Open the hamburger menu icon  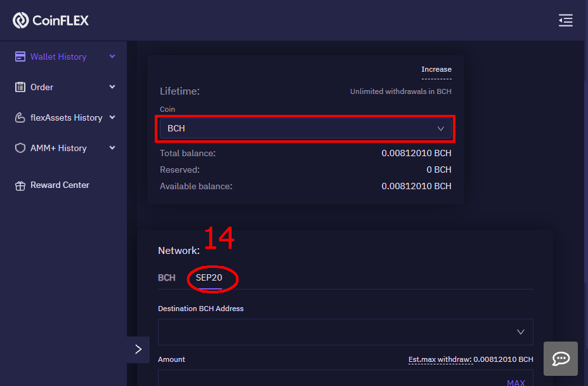tap(566, 20)
